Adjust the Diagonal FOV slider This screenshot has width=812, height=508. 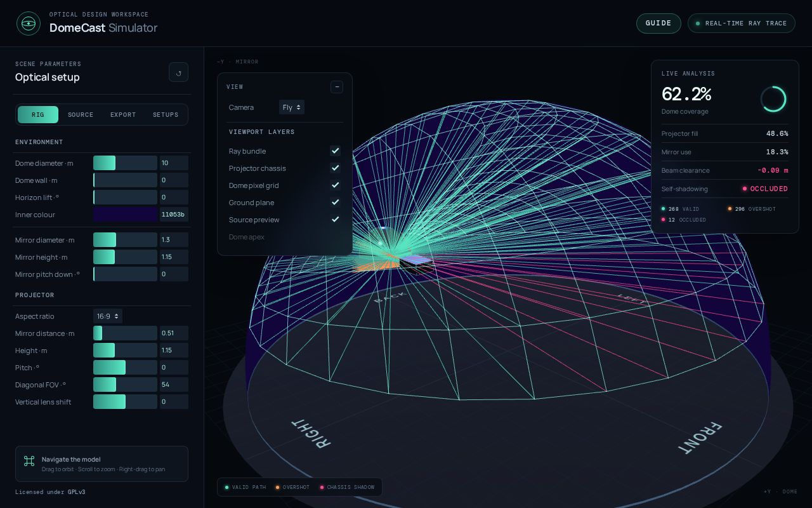coord(125,385)
